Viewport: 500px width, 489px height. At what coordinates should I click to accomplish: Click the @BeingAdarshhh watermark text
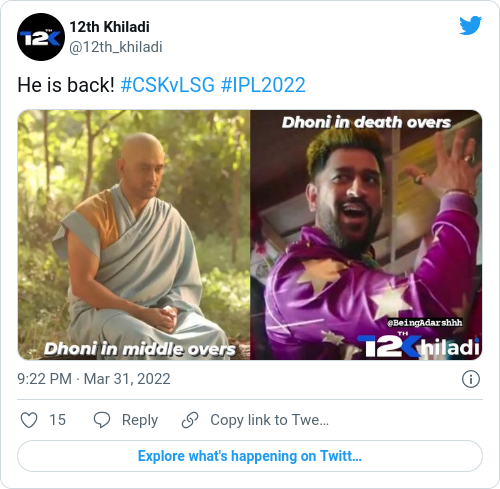[425, 323]
